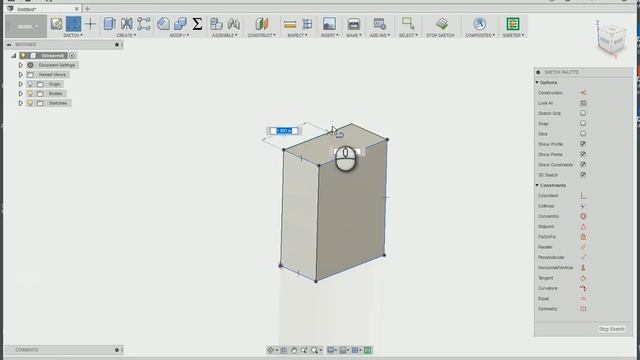Click the Add-Ins scripts icon
Image resolution: width=640 pixels, height=360 pixels.
click(380, 24)
